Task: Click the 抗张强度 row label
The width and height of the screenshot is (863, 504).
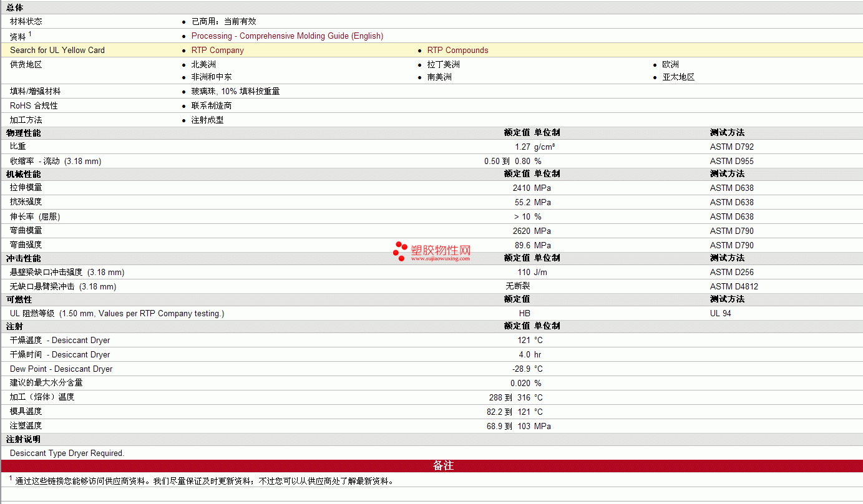Action: coord(26,202)
